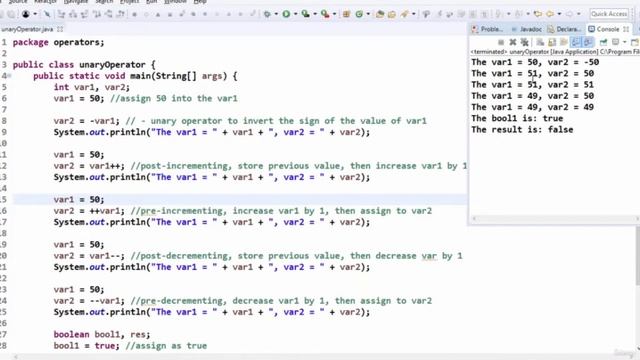Open the New Java Class dropdown arrow
The width and height of the screenshot is (640, 360).
(x=368, y=14)
